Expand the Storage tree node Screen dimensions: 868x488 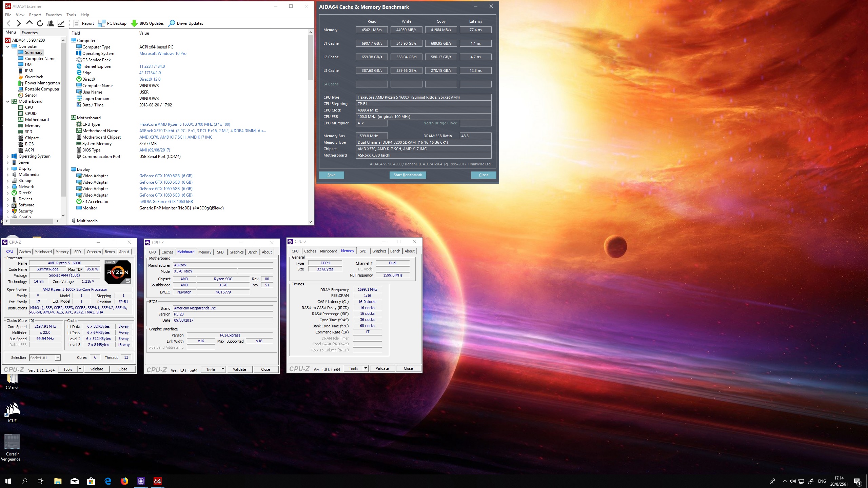[8, 181]
